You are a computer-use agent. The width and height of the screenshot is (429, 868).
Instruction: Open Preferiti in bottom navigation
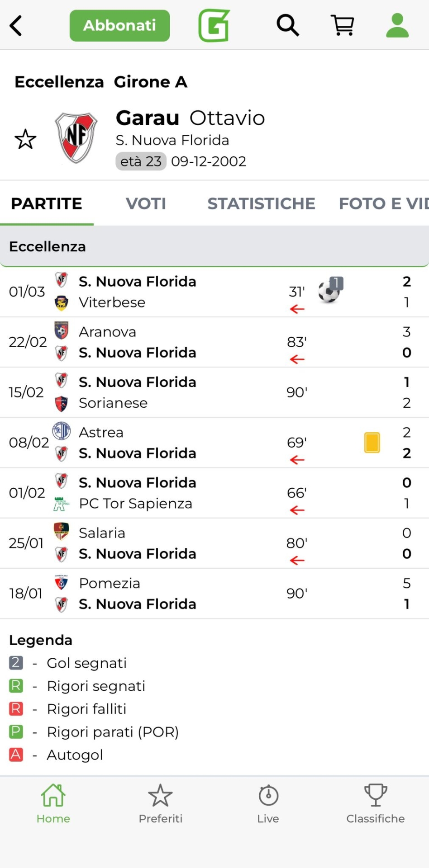(161, 803)
